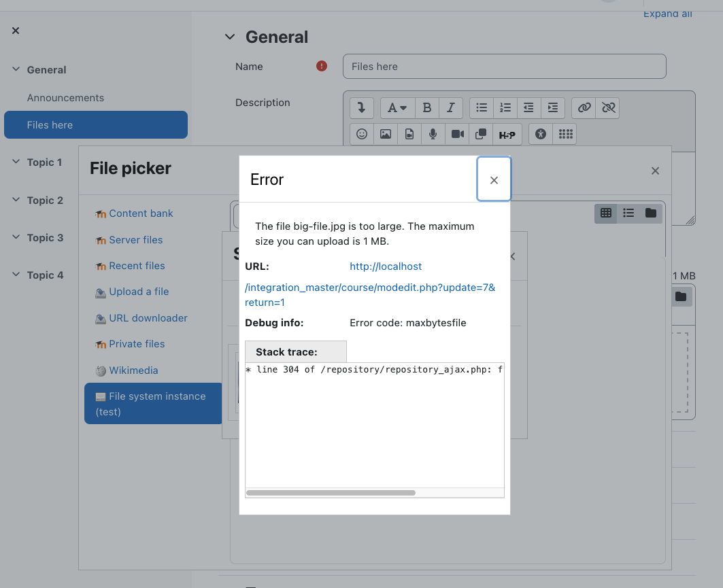Switch file picker to icon view
Viewport: 723px width, 588px height.
tap(606, 213)
